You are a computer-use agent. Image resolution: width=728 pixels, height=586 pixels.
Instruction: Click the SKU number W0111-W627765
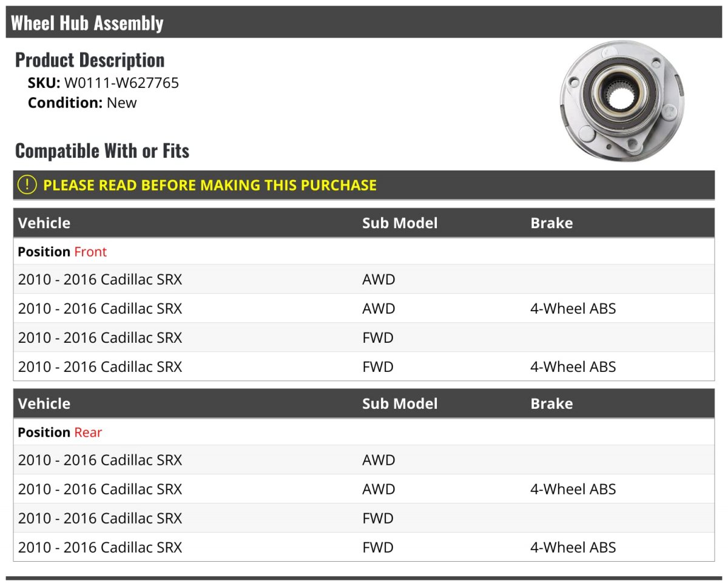point(121,83)
